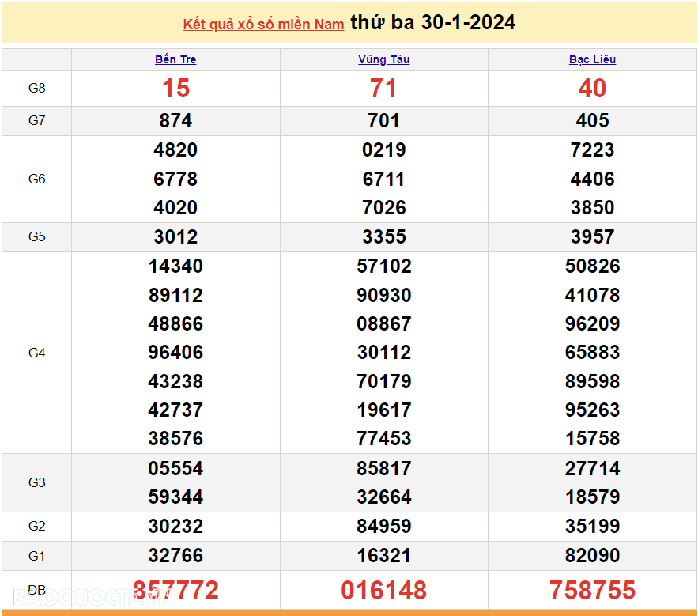Image resolution: width=698 pixels, height=616 pixels.
Task: Select the G7 result 874
Action: pos(175,121)
